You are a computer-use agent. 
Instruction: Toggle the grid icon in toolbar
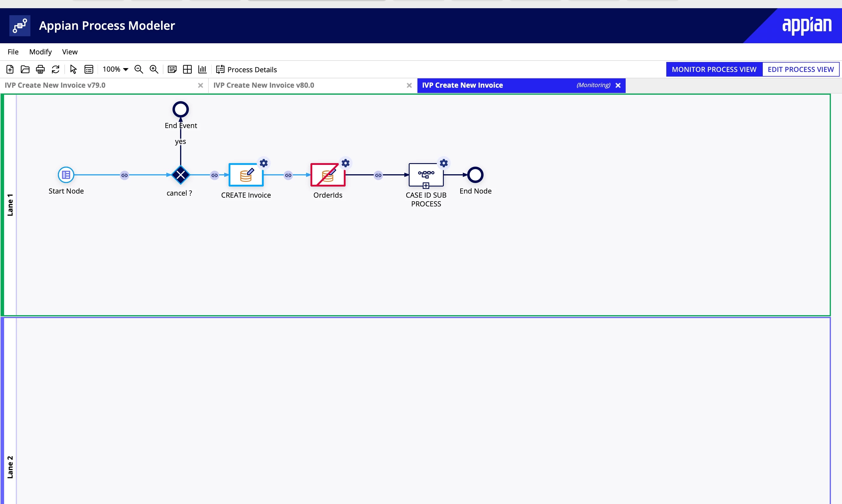pos(187,69)
